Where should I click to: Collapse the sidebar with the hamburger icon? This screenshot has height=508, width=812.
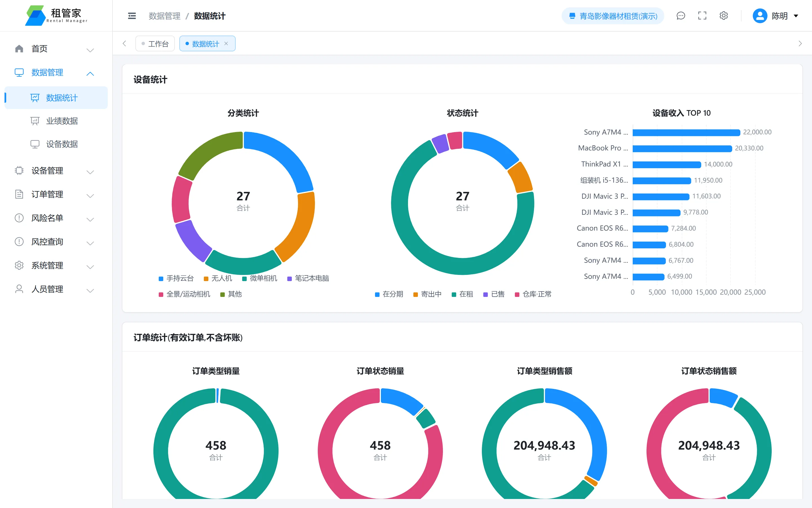[132, 16]
